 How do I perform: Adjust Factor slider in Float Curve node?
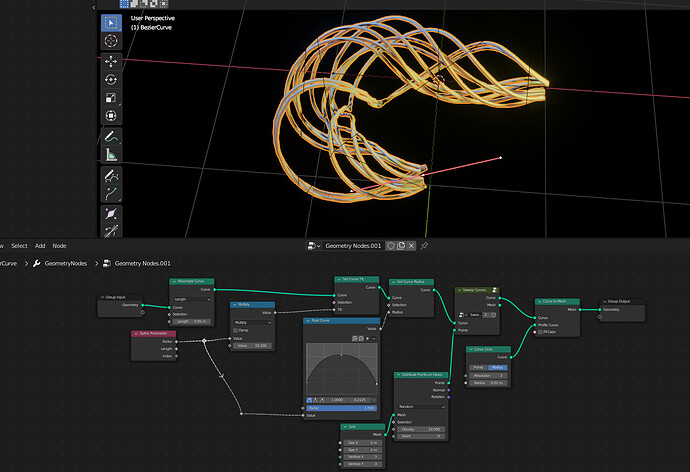[x=341, y=408]
